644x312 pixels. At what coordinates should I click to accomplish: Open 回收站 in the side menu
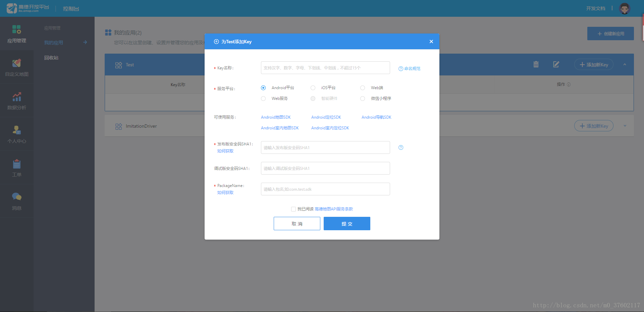pyautogui.click(x=51, y=58)
